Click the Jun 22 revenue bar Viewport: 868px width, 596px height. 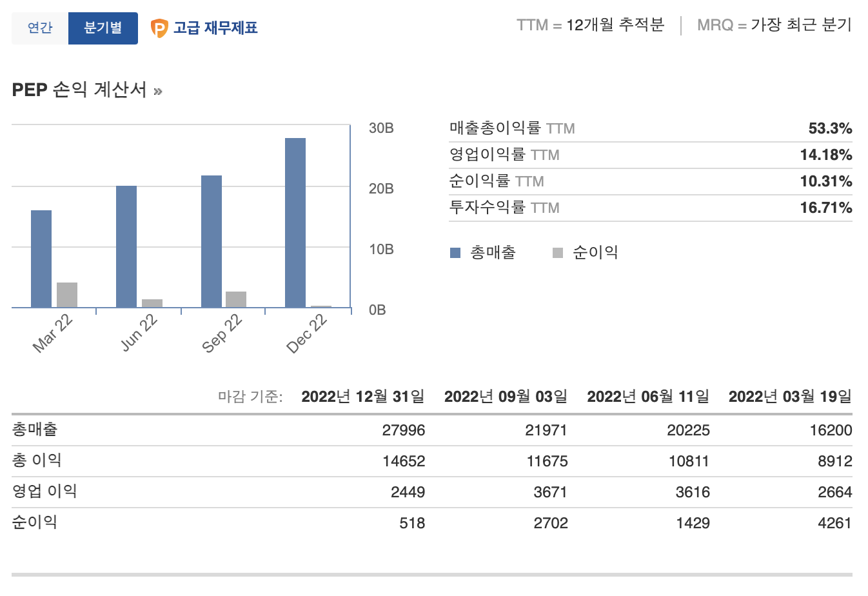click(x=126, y=246)
